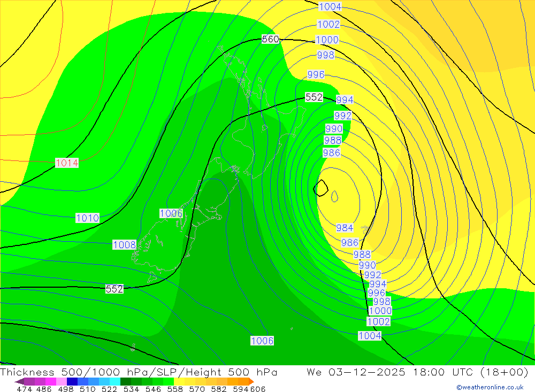Click the 522 value on the legend scale
This screenshot has width=535, height=392.
[109, 389]
